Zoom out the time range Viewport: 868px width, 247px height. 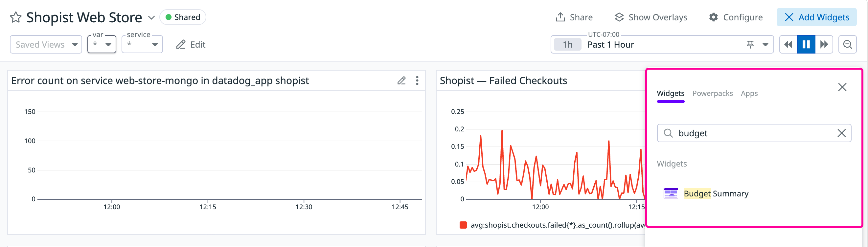847,44
